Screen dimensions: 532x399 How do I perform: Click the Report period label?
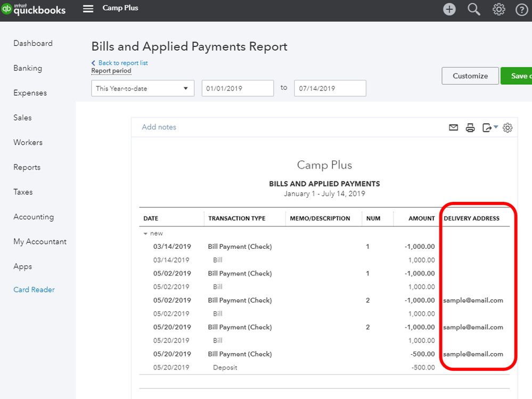[x=111, y=70]
